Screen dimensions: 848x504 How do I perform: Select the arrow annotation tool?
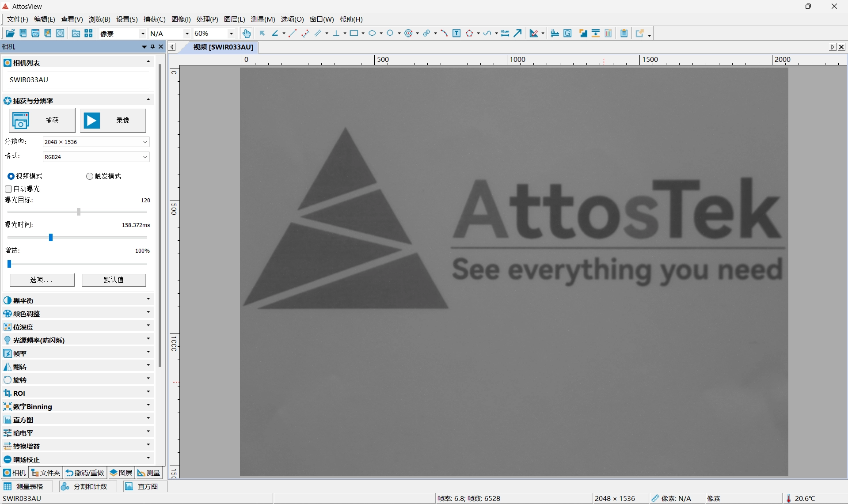point(518,33)
